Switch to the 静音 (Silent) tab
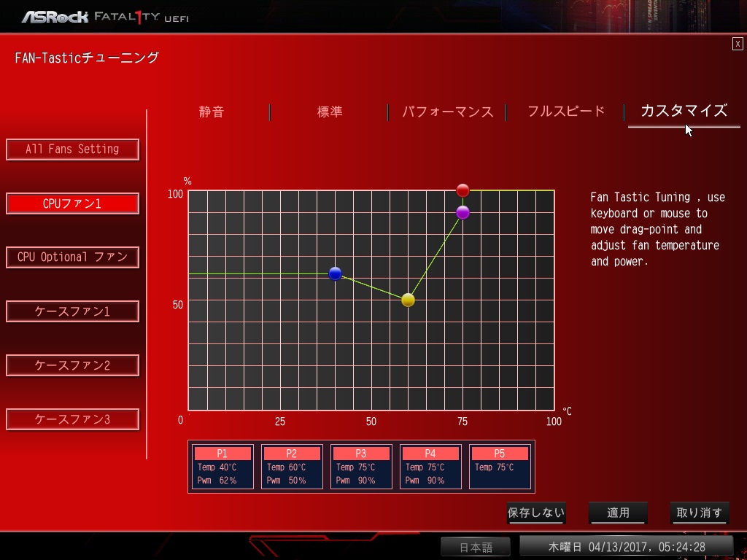 click(212, 112)
